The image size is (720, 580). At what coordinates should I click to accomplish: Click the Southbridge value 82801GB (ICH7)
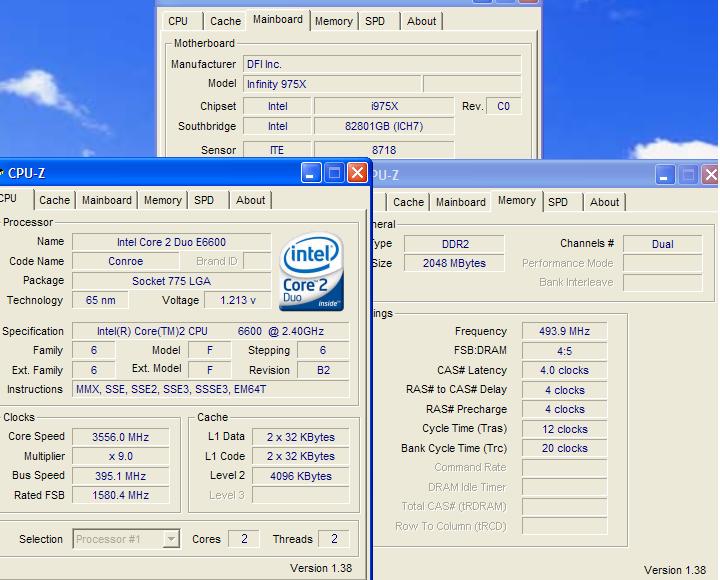click(x=384, y=126)
